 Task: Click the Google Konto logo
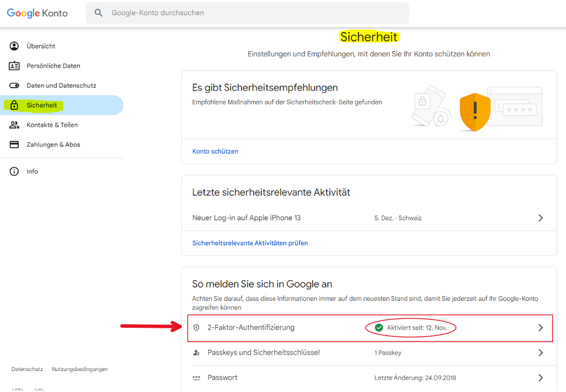tap(37, 13)
